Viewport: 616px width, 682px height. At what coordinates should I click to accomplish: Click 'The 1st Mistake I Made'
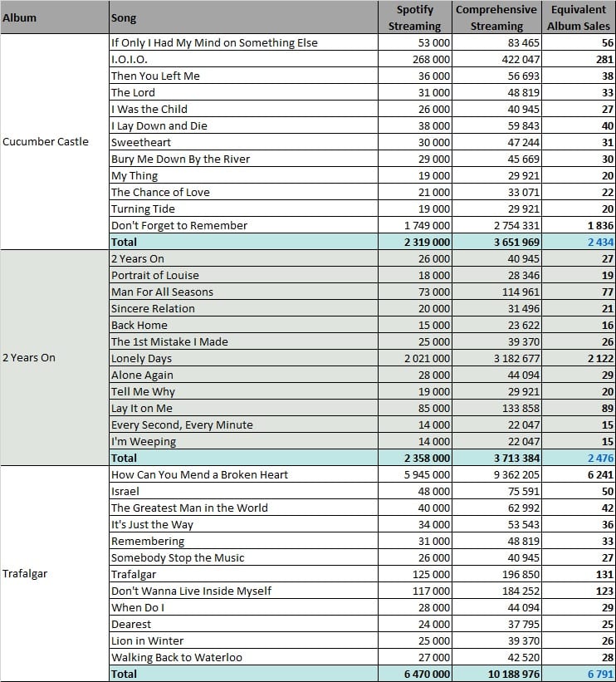point(243,341)
